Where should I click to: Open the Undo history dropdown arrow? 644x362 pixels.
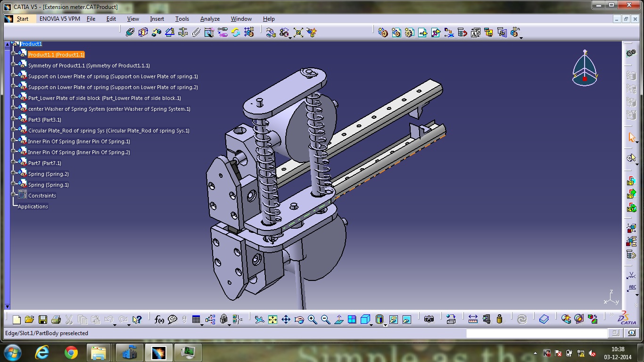[x=115, y=324]
